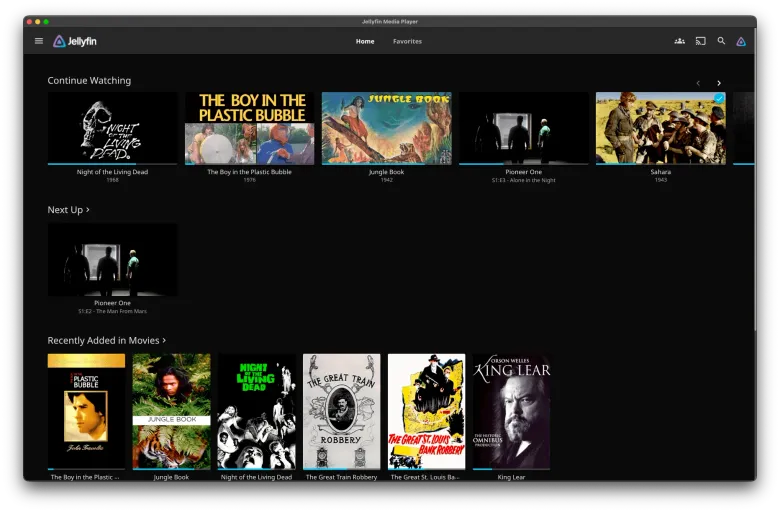Open The Great Train Robbery poster

(341, 411)
